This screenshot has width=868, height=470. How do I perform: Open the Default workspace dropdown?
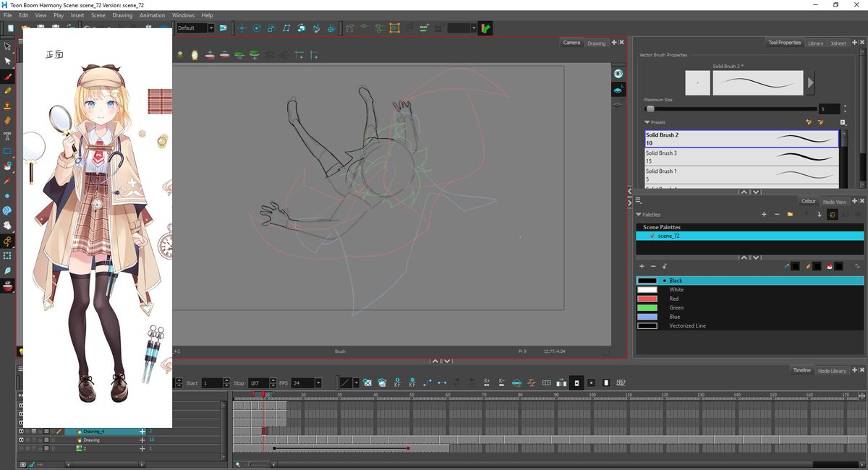click(x=211, y=28)
